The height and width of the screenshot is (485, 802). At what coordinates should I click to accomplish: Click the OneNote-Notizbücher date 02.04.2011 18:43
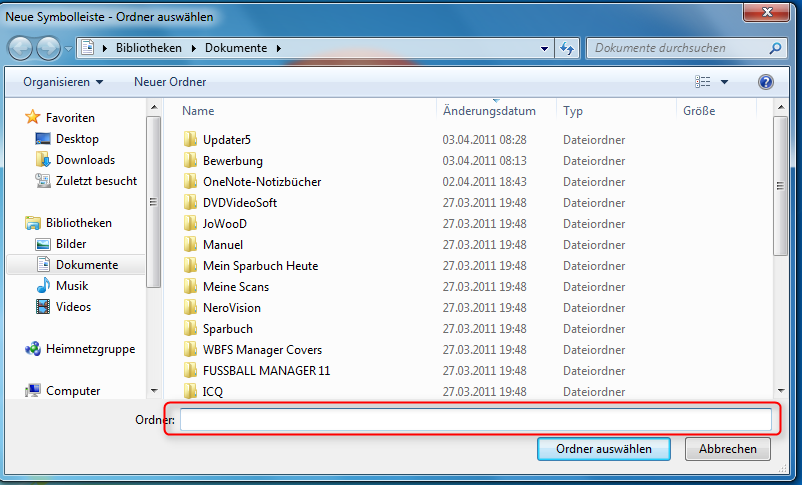pos(484,182)
